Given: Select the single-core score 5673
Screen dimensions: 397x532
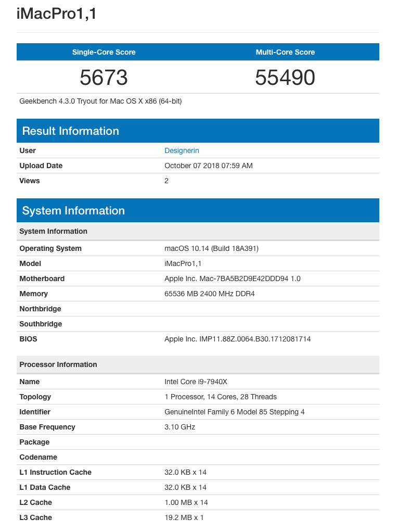Looking at the screenshot, I should (104, 78).
